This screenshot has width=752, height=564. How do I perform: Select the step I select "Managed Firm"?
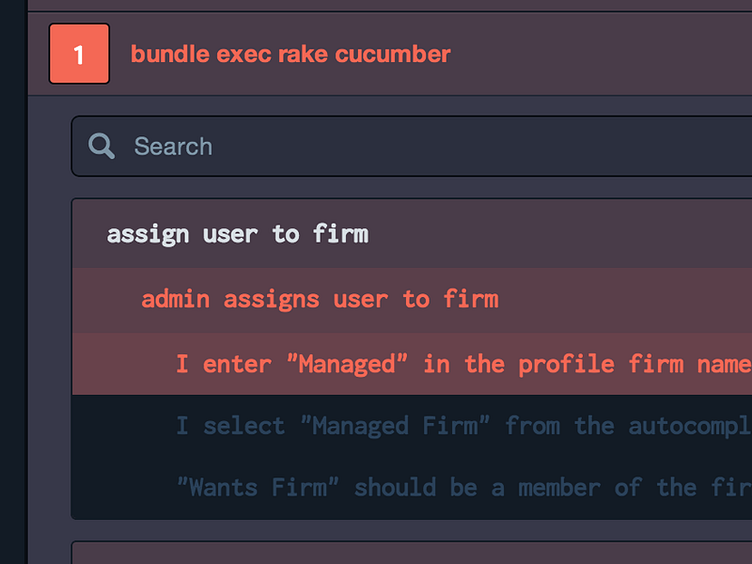click(462, 426)
